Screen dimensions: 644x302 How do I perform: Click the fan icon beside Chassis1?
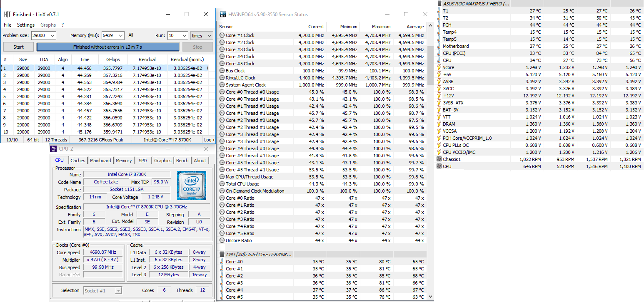click(x=439, y=159)
